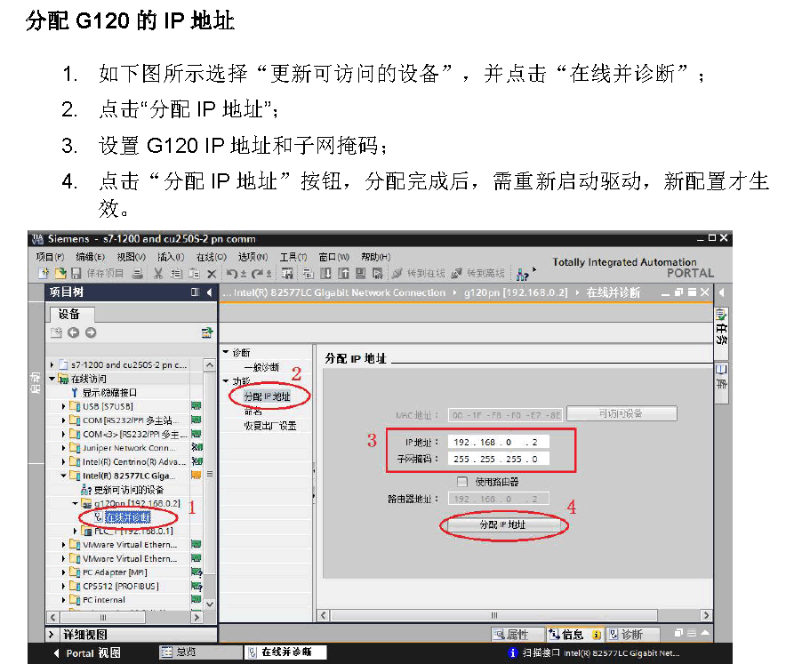Click the Save project (保存项目) button
The width and height of the screenshot is (786, 672).
97,273
